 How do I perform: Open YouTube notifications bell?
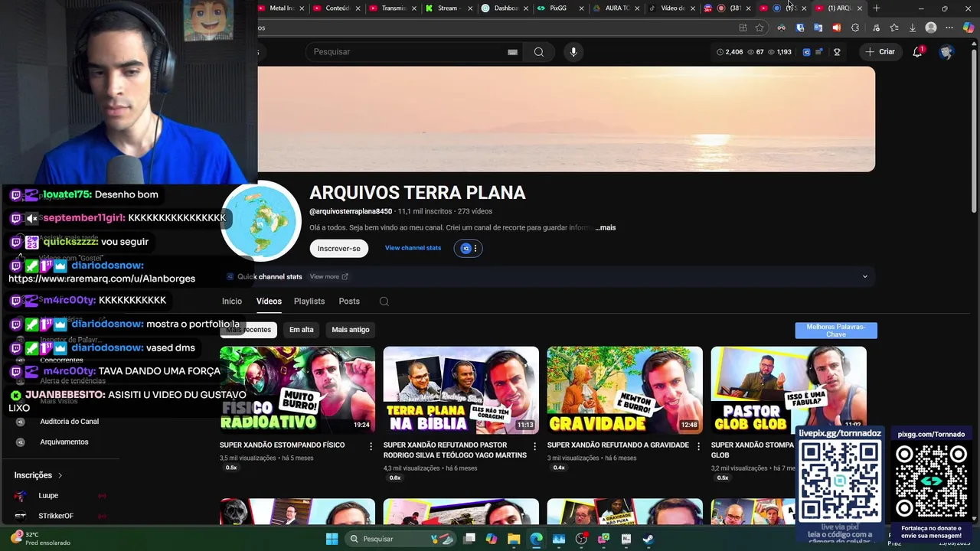click(x=917, y=52)
